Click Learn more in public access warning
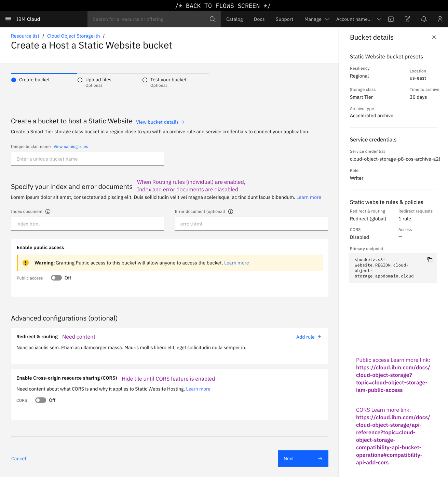The height and width of the screenshot is (477, 448). 236,263
